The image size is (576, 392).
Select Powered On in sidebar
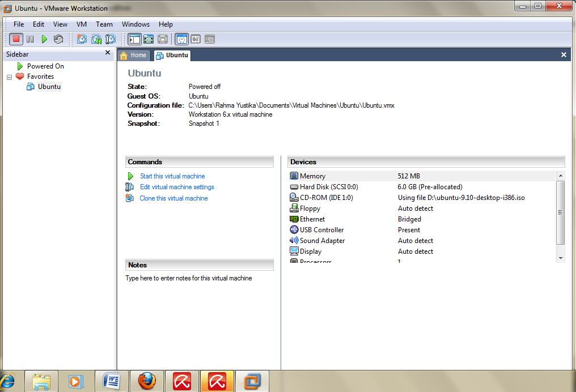pos(45,66)
